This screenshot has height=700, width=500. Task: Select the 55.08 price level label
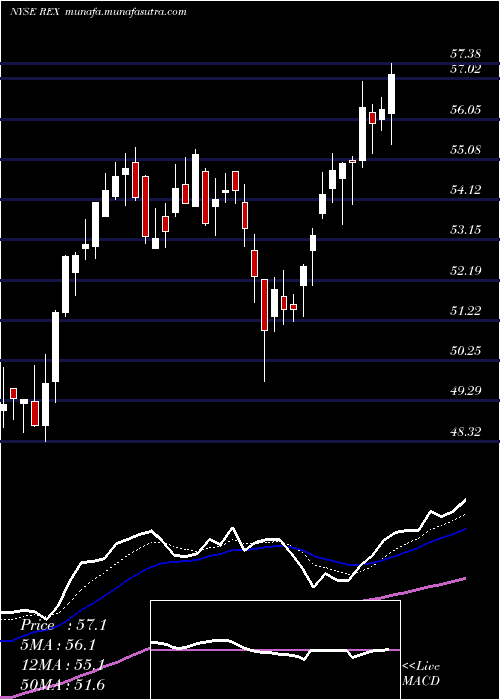point(465,150)
